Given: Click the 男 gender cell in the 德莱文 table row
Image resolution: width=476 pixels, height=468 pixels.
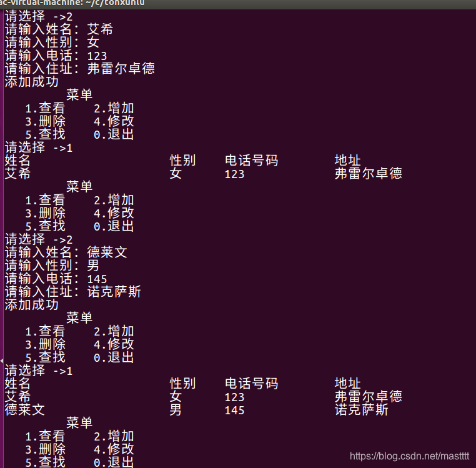Looking at the screenshot, I should (x=176, y=410).
